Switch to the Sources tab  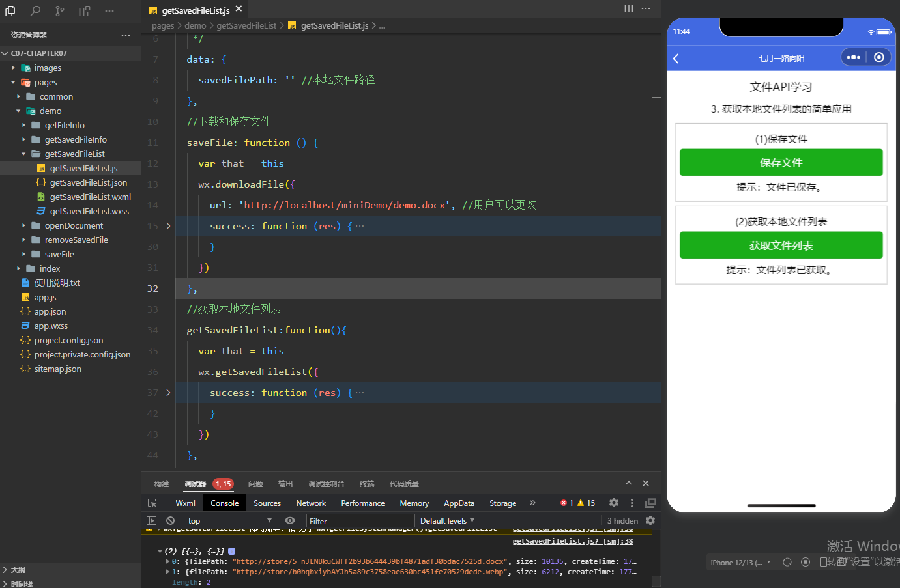tap(267, 503)
